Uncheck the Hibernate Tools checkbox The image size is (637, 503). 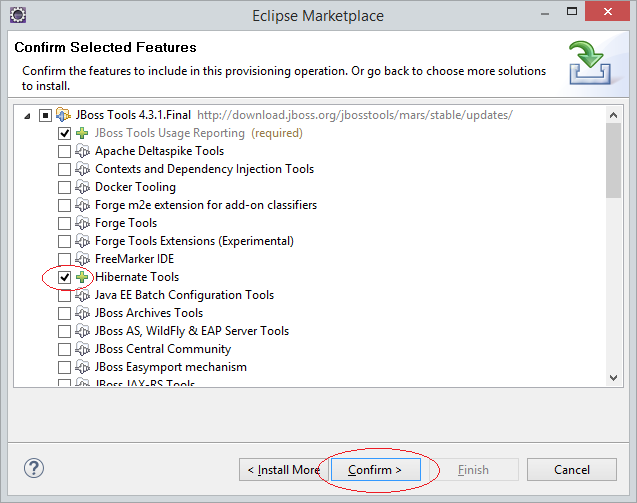click(64, 277)
